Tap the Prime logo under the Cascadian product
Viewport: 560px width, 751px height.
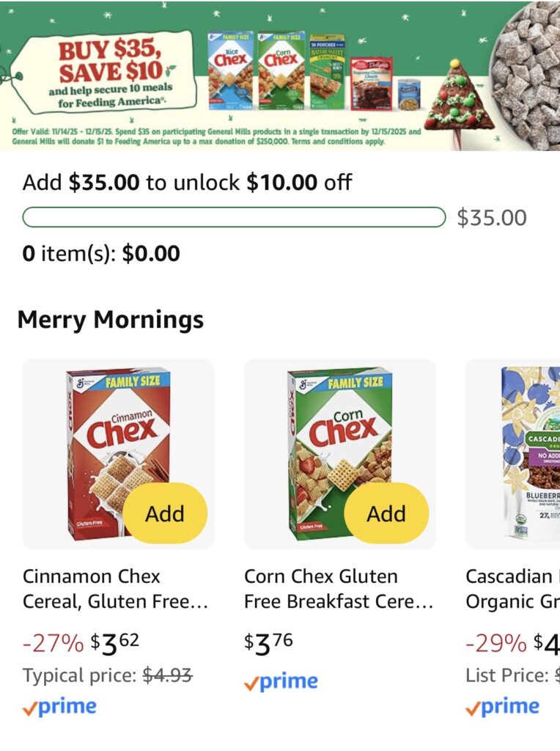pos(503,707)
